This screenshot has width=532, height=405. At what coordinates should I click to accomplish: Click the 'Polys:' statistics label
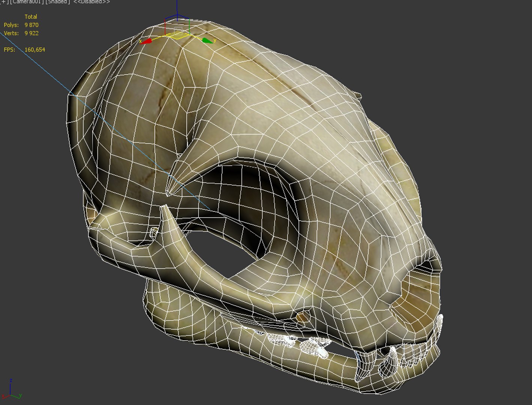[11, 25]
